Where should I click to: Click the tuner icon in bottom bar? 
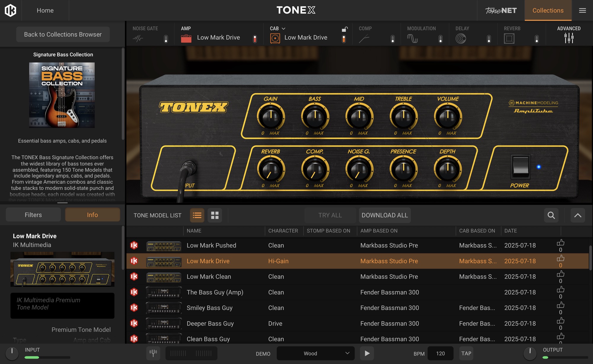[153, 353]
